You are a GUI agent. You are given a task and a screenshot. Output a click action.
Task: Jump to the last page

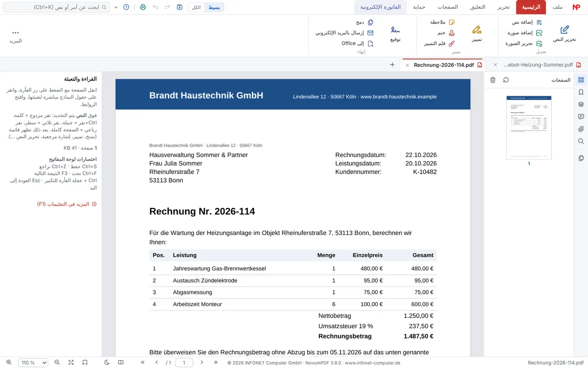pyautogui.click(x=216, y=363)
